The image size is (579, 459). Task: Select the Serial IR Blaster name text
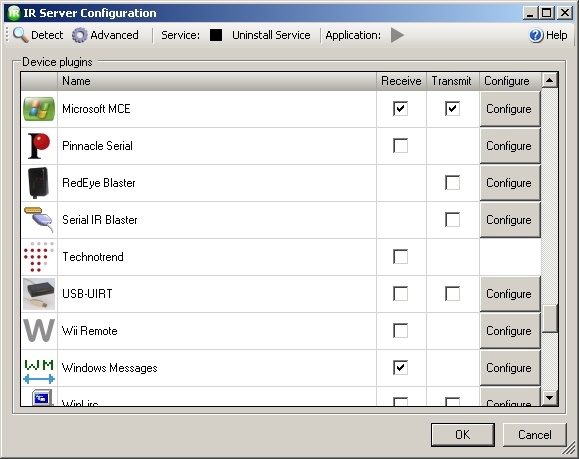[x=100, y=220]
